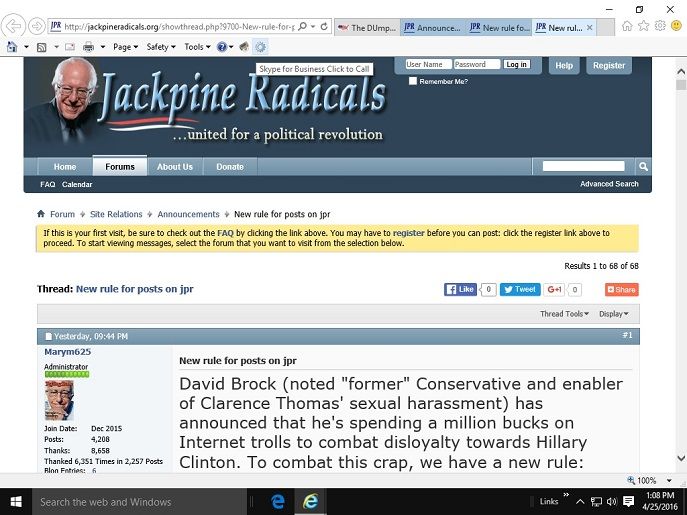Click the Read mail icon
This screenshot has width=687, height=515.
(x=70, y=47)
